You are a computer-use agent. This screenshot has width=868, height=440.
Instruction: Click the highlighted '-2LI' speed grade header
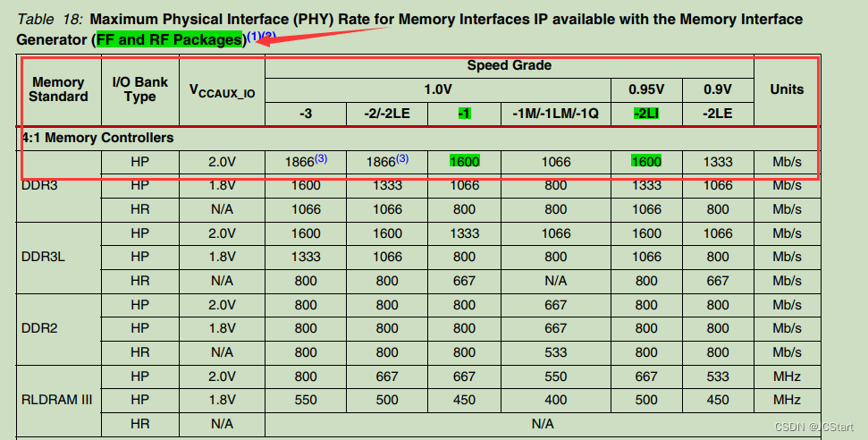point(646,114)
